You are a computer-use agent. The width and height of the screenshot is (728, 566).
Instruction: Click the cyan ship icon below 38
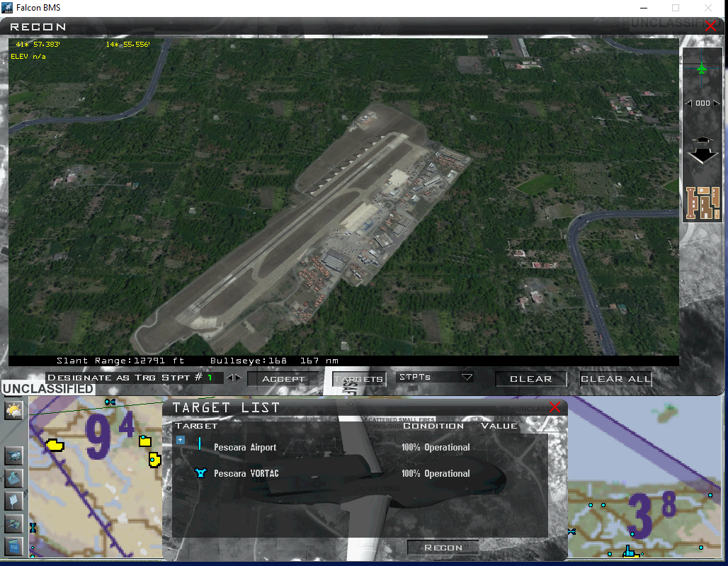click(629, 551)
